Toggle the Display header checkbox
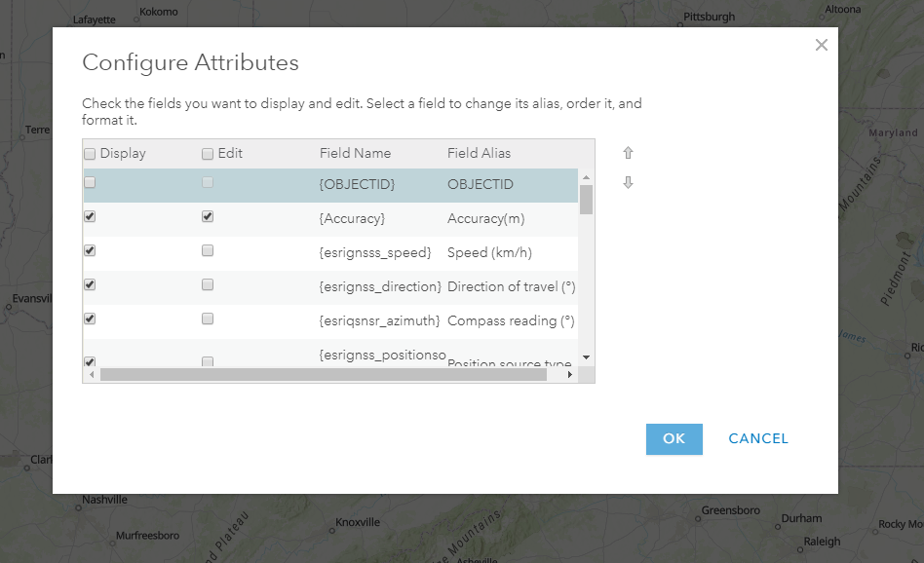 click(x=90, y=154)
